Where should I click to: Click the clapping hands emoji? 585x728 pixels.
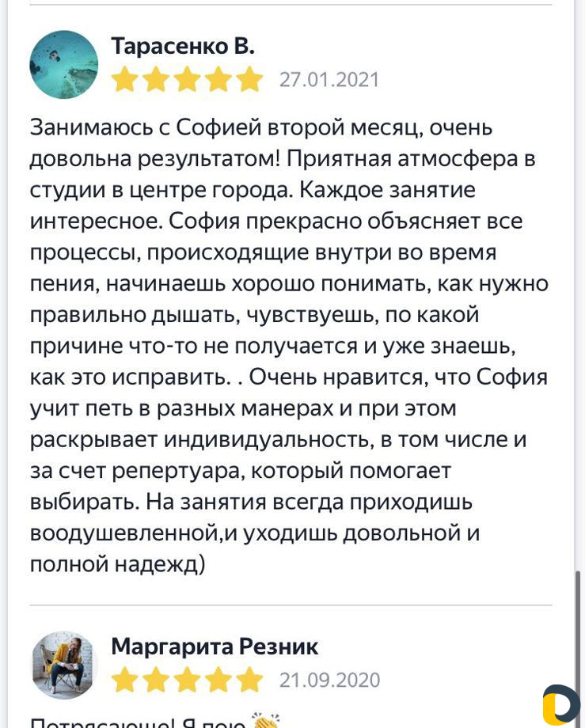pos(265,721)
